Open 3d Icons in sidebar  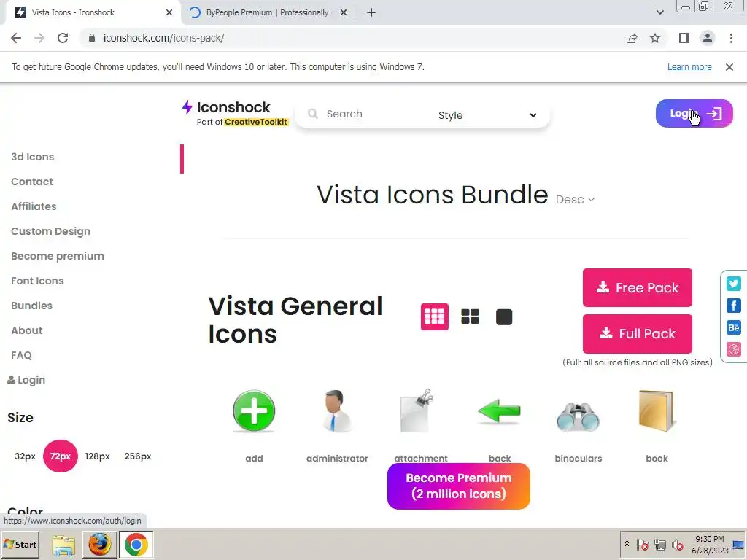(32, 157)
